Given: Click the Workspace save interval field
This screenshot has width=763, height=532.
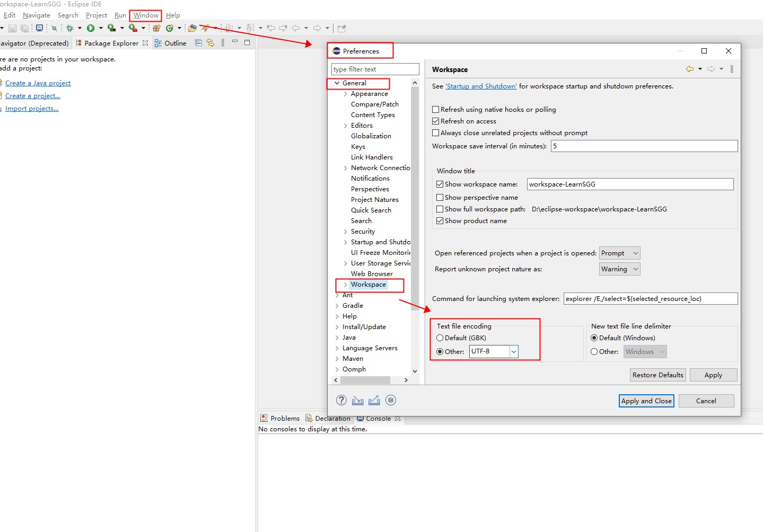Looking at the screenshot, I should point(644,146).
